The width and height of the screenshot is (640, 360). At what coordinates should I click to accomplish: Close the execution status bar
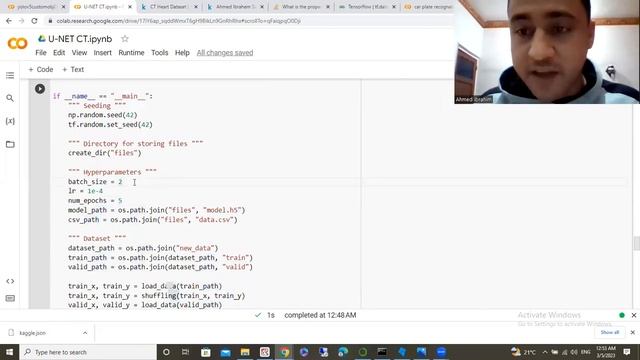coord(633,315)
